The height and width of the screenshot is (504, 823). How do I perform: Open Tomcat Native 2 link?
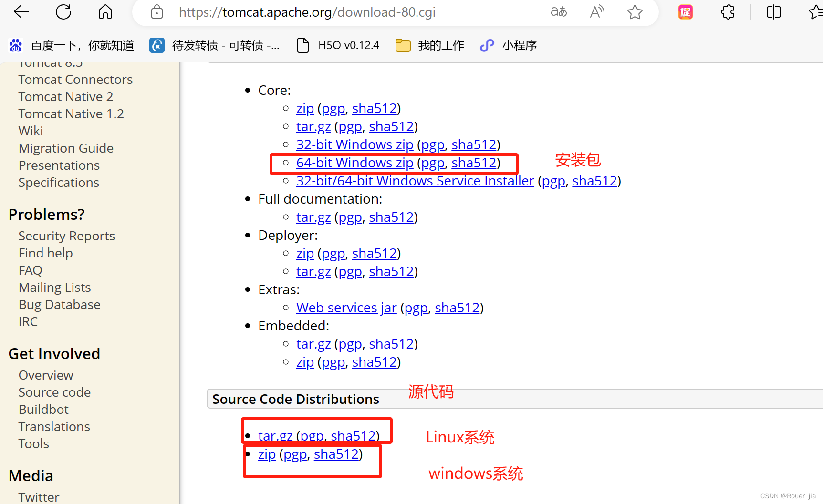pyautogui.click(x=66, y=97)
